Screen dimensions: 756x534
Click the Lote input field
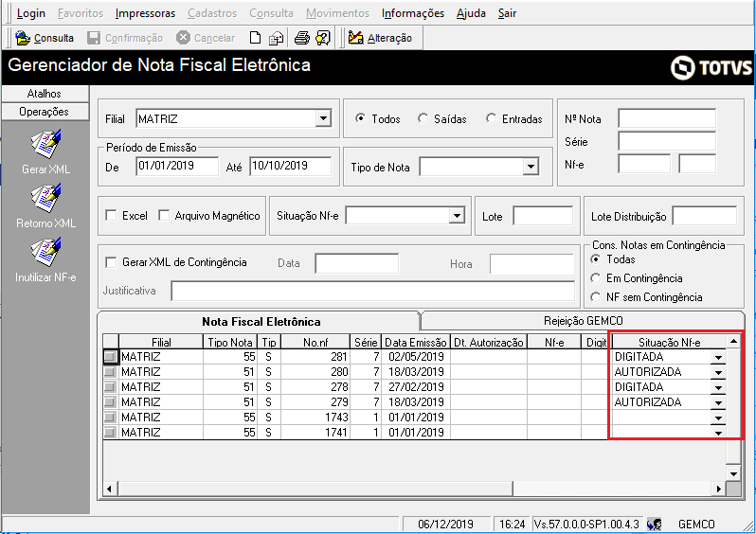click(543, 216)
